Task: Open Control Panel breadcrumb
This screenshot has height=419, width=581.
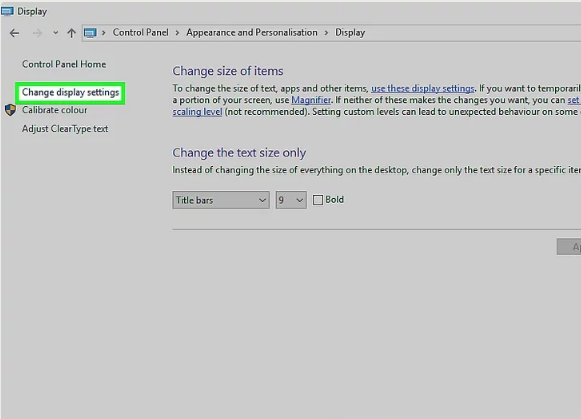Action: point(140,33)
